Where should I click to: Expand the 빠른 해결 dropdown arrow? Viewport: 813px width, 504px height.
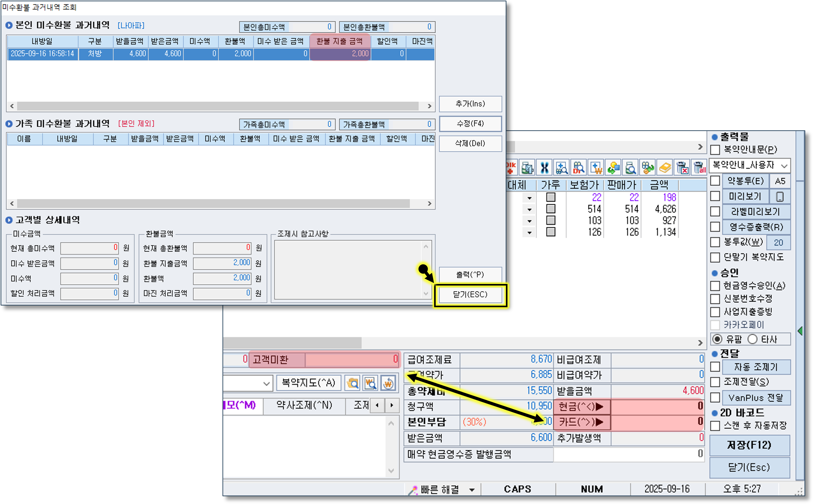click(x=472, y=490)
